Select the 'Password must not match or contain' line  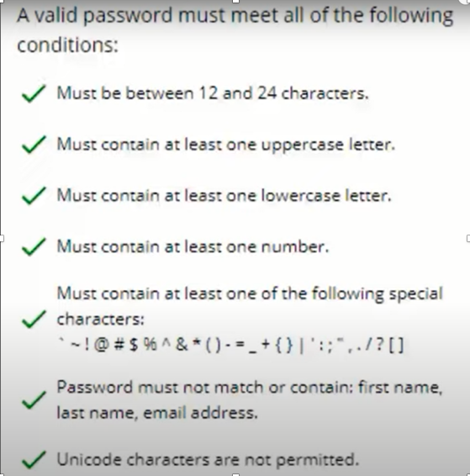coord(250,388)
